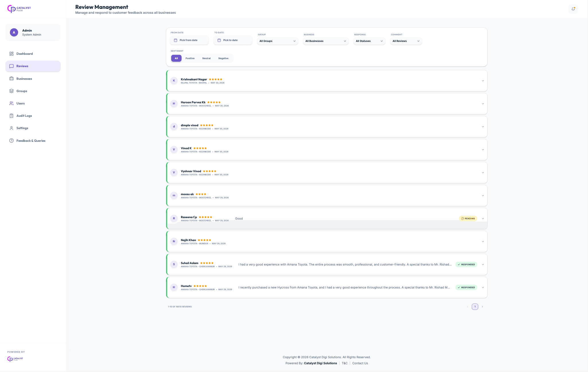The width and height of the screenshot is (588, 372).
Task: Expand Krishnakant Nagar's review
Action: [x=483, y=81]
